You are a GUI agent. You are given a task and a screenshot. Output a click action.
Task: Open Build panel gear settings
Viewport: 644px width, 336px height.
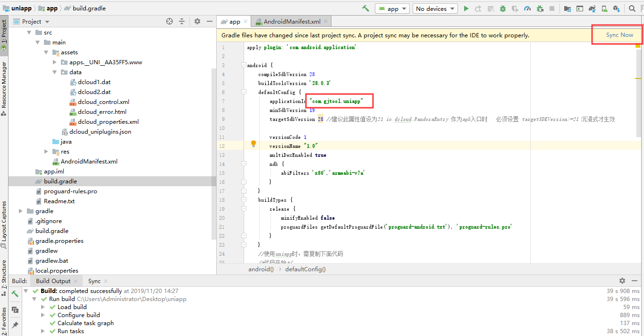(622, 281)
